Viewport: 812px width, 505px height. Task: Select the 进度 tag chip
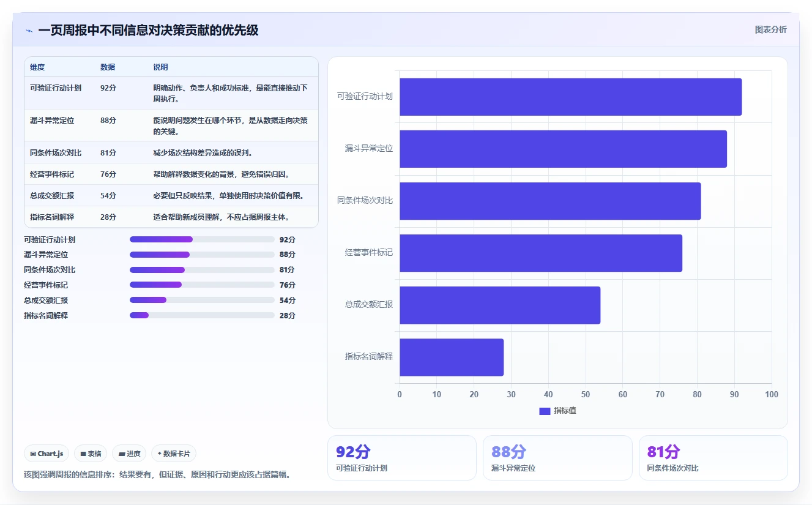(129, 454)
